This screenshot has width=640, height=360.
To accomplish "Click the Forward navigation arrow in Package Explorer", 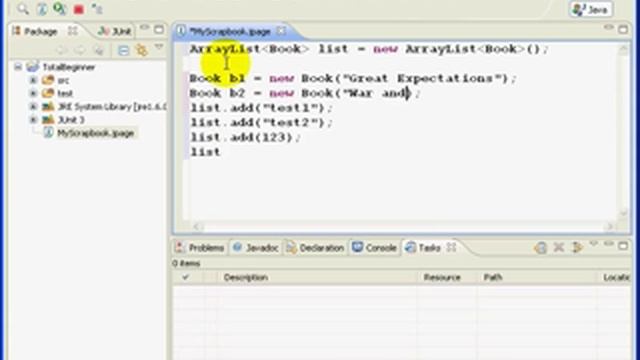I will coord(80,50).
